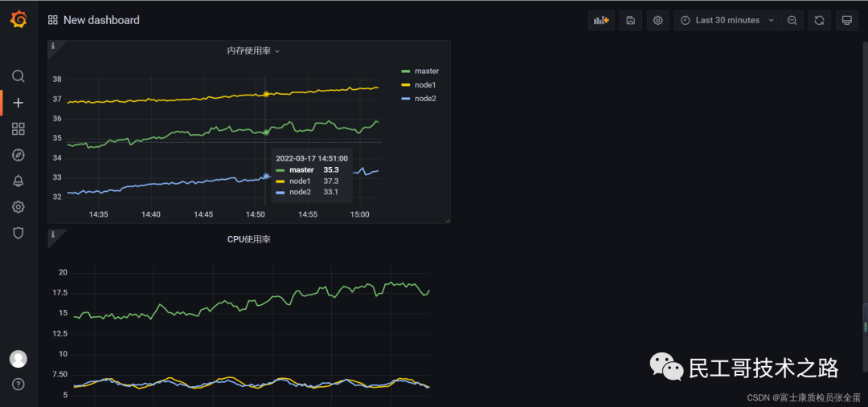Click the Grafana logo home icon

tap(18, 20)
